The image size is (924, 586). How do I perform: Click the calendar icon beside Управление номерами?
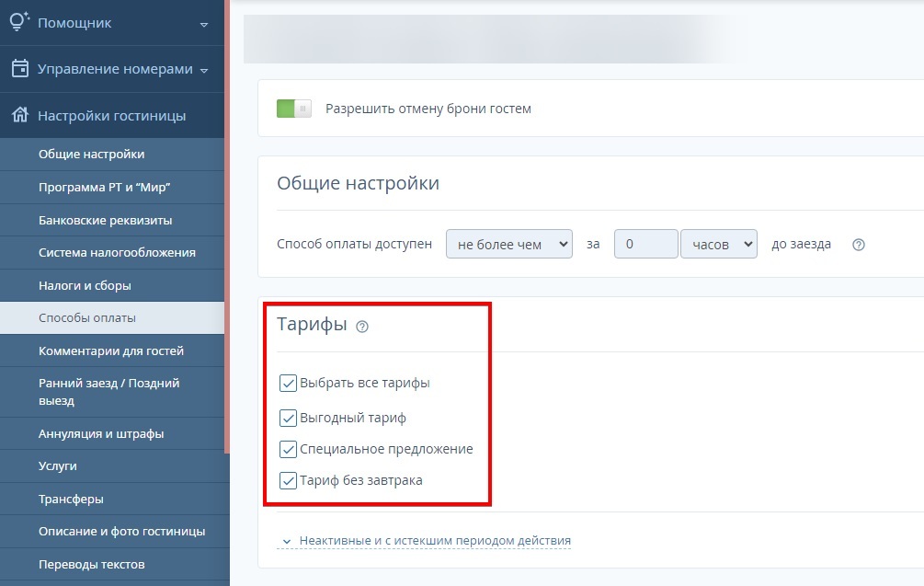pyautogui.click(x=17, y=67)
